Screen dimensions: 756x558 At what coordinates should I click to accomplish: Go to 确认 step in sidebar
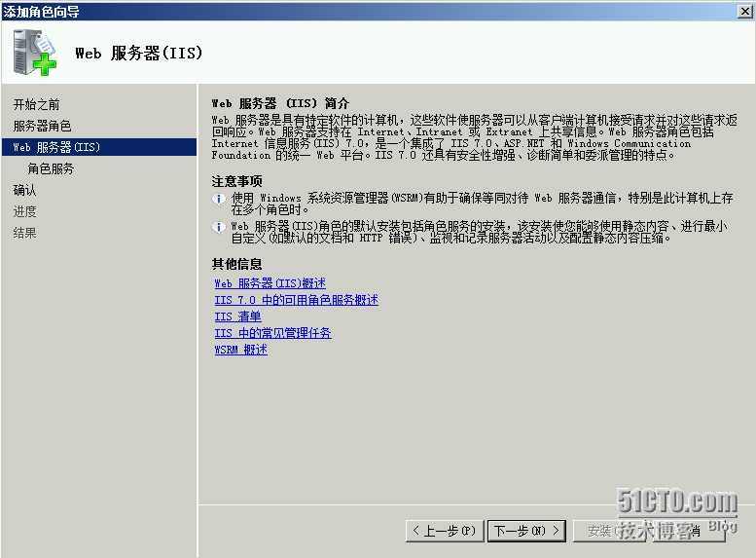tap(25, 190)
